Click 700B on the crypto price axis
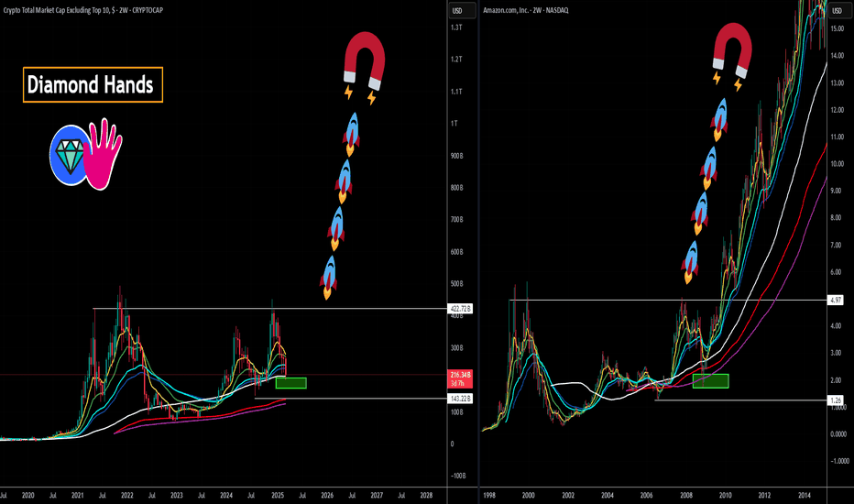The width and height of the screenshot is (854, 504). click(457, 220)
